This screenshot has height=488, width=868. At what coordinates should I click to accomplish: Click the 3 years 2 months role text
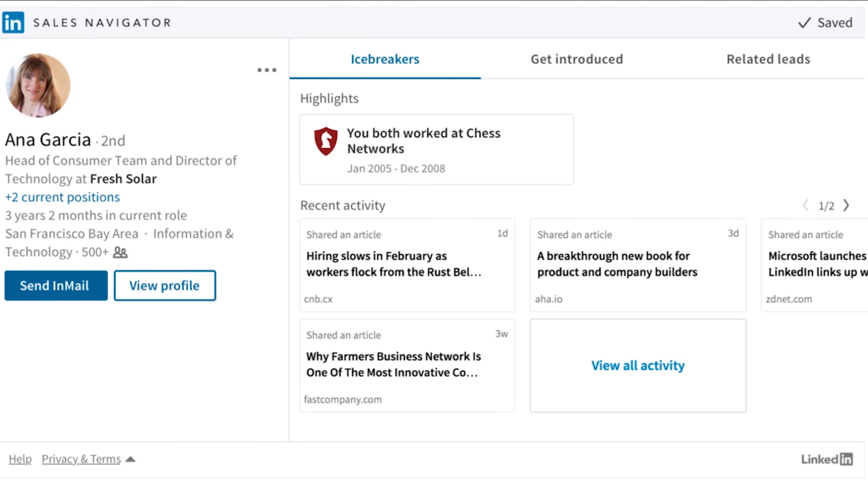tap(96, 215)
